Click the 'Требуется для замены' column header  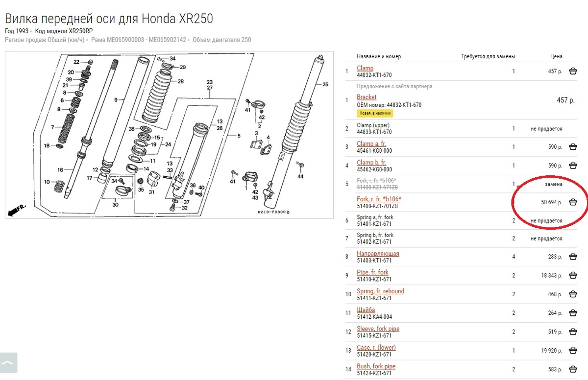click(488, 56)
